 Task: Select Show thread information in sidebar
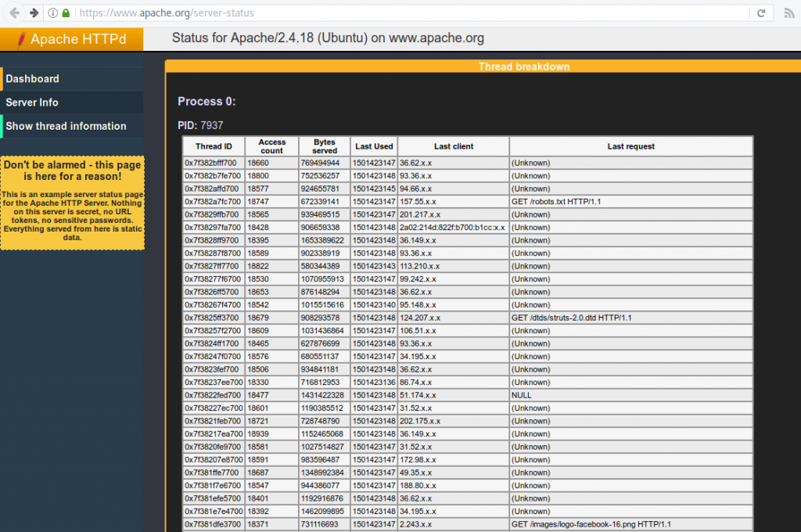66,126
